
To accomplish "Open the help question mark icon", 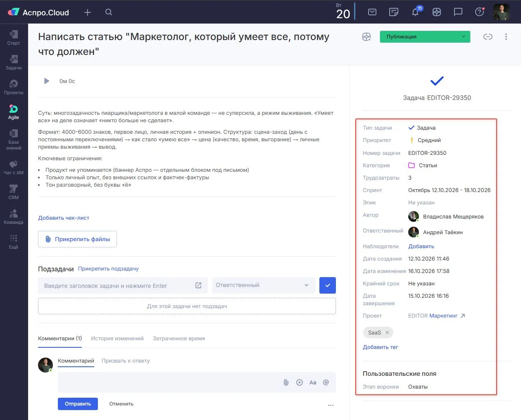I will coord(480,12).
